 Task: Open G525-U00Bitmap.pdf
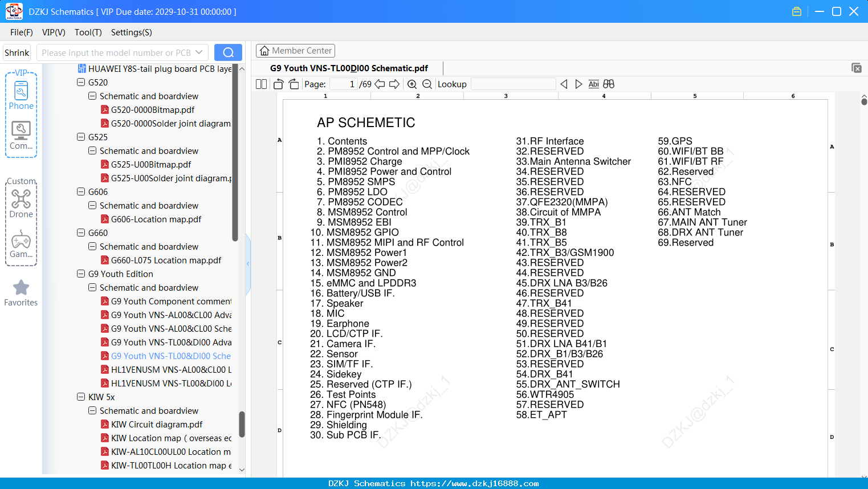146,165
